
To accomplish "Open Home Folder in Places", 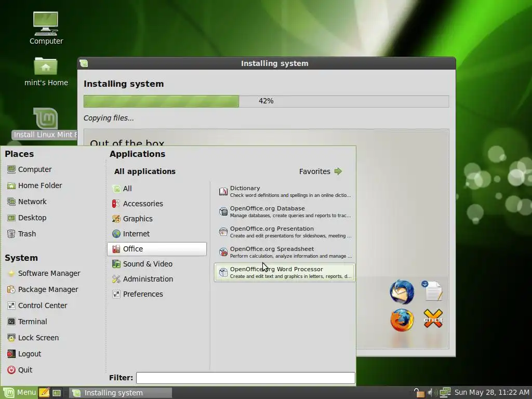I will click(x=35, y=185).
